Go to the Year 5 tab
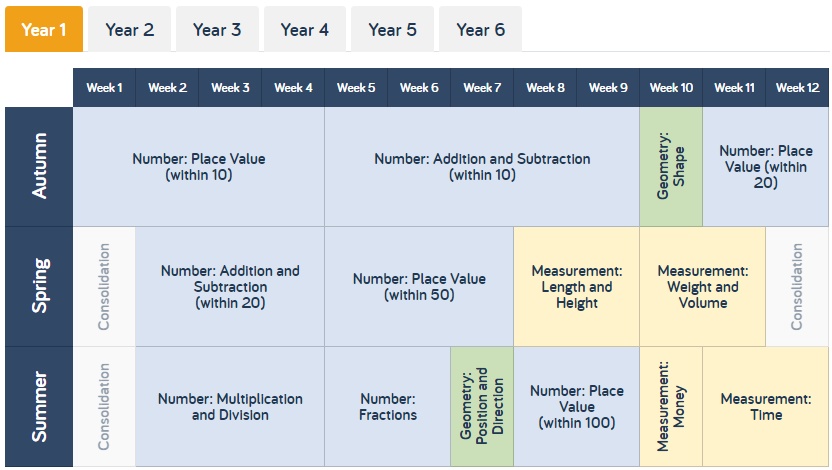The image size is (832, 470). pyautogui.click(x=392, y=29)
